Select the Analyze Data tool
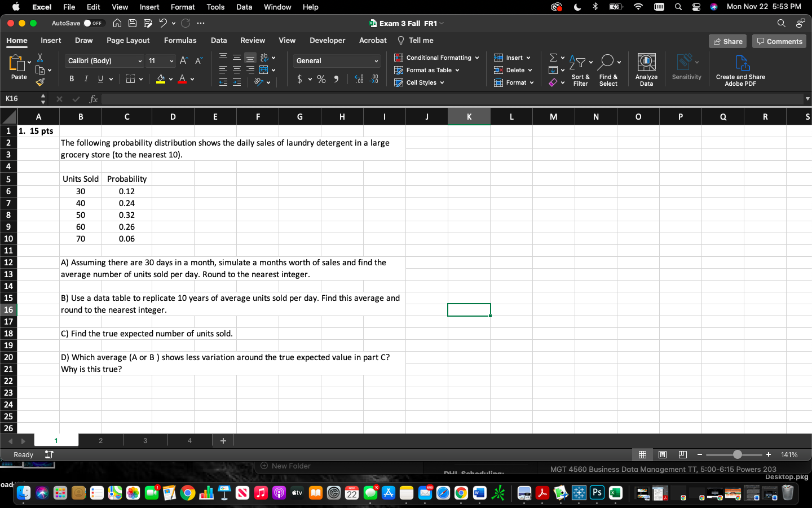The image size is (812, 508). 646,68
